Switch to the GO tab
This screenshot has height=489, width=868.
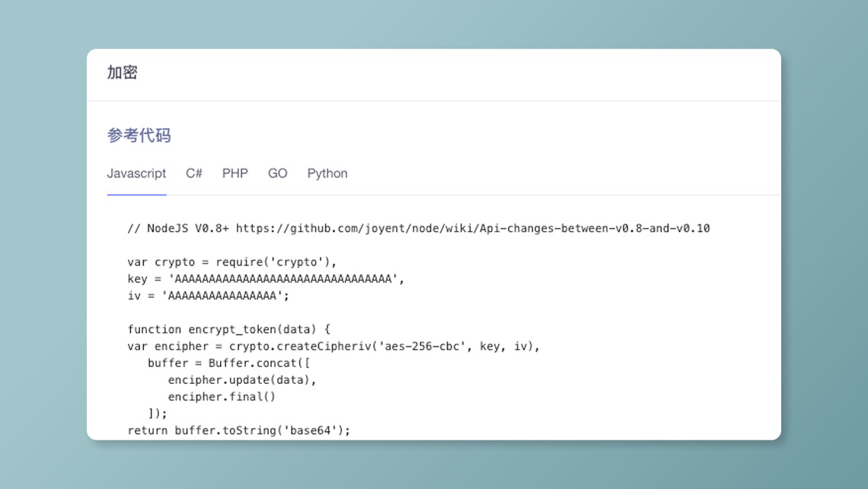click(x=277, y=174)
